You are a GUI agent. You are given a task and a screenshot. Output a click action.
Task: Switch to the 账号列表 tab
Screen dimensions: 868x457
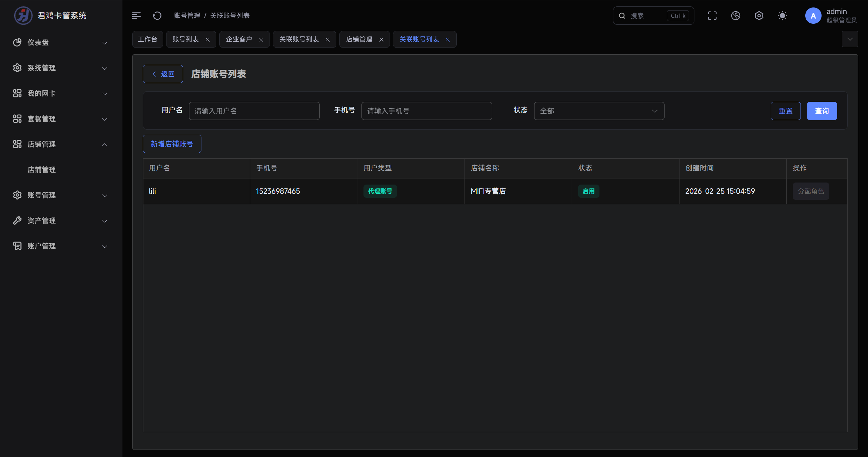pyautogui.click(x=185, y=39)
